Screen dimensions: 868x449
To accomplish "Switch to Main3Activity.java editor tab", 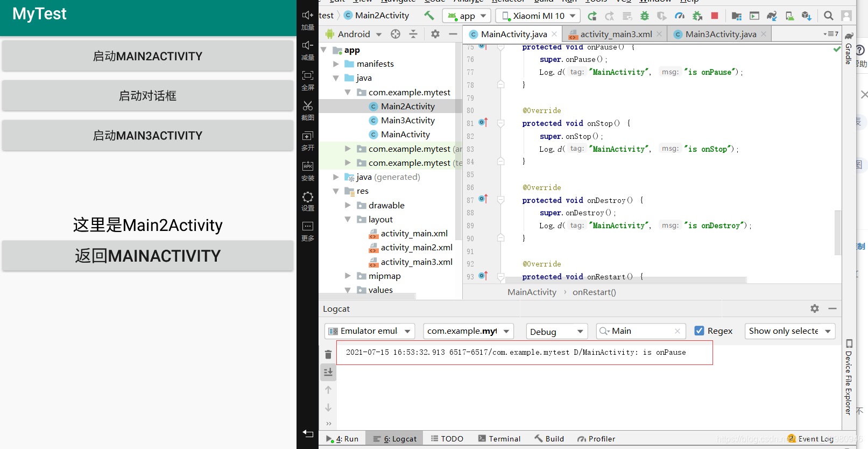I will pos(720,34).
